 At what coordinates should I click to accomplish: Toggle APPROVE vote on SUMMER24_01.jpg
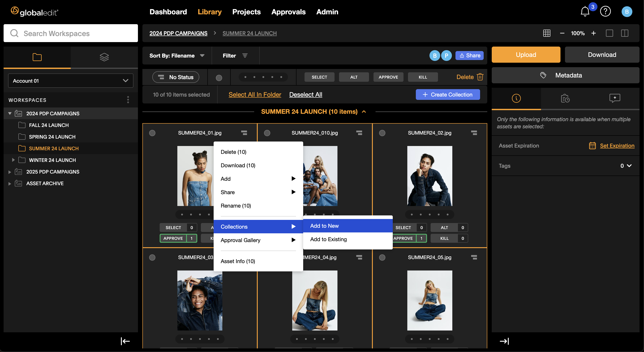pos(178,238)
